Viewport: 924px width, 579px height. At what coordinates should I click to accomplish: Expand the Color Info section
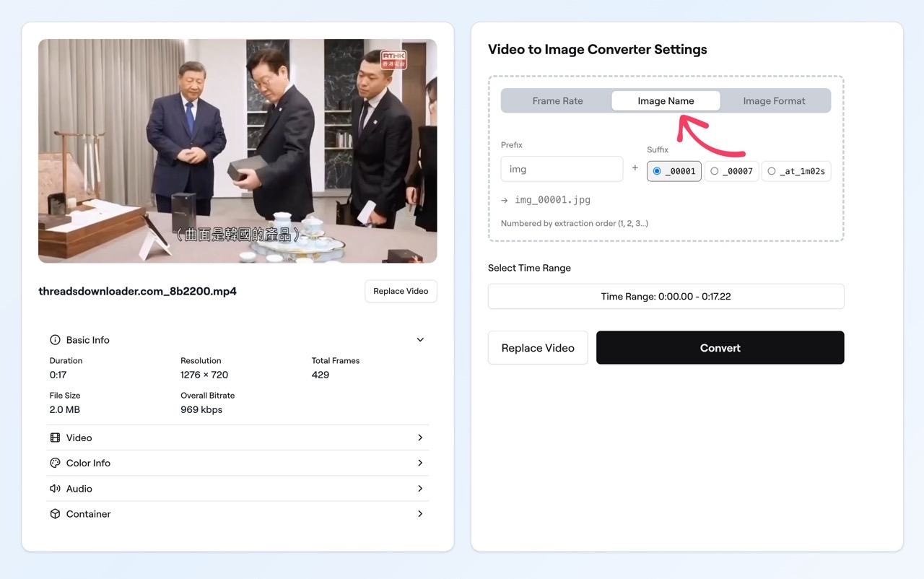point(420,463)
